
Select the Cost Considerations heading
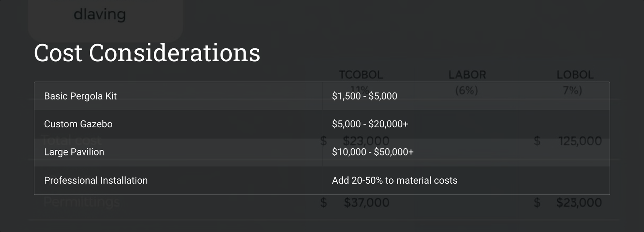[x=147, y=53]
